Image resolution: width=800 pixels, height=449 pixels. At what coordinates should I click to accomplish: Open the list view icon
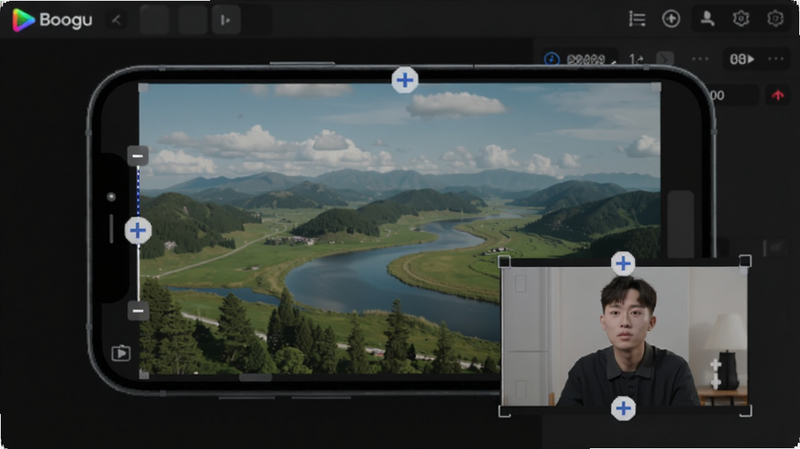[637, 19]
